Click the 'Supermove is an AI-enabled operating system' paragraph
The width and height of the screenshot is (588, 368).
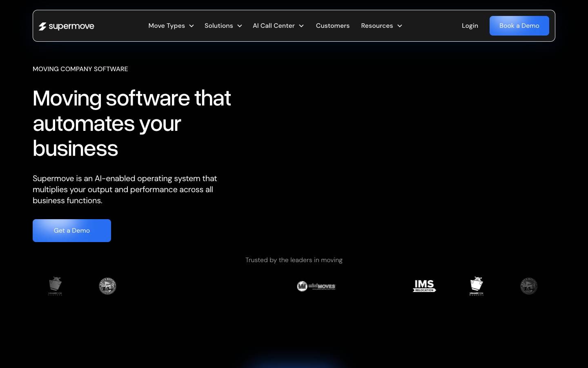tap(125, 189)
